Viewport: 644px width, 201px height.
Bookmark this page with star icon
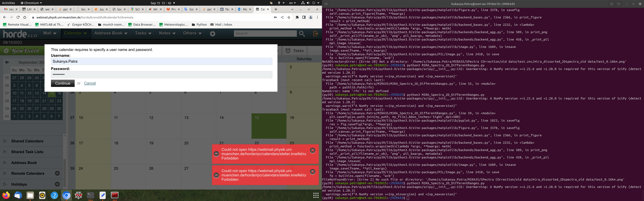tap(289, 17)
